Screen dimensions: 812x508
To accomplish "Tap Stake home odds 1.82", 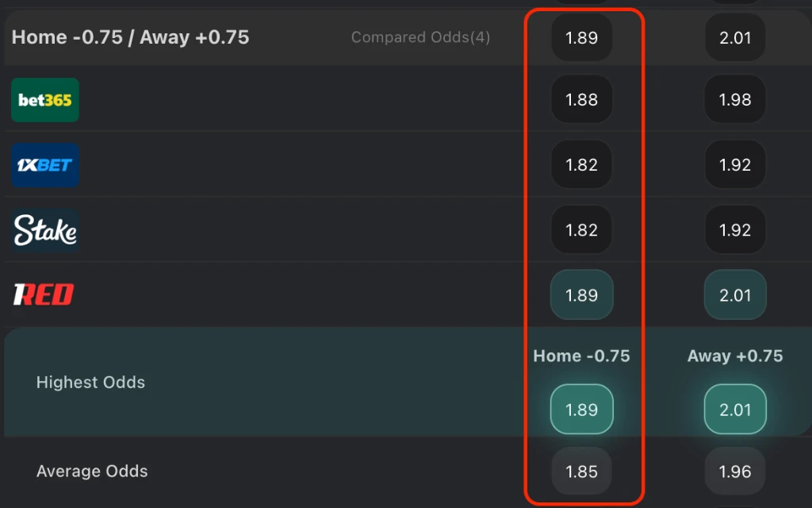I will 581,230.
